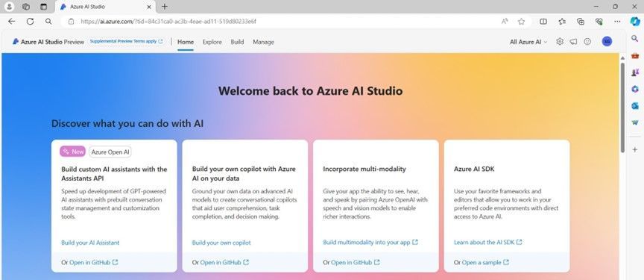This screenshot has width=644, height=280.
Task: Open the sidebar tools briefcase icon
Action: pyautogui.click(x=635, y=55)
